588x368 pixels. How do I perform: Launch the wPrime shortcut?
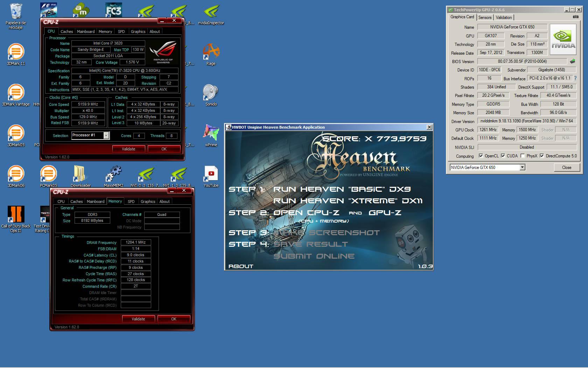[x=211, y=136]
